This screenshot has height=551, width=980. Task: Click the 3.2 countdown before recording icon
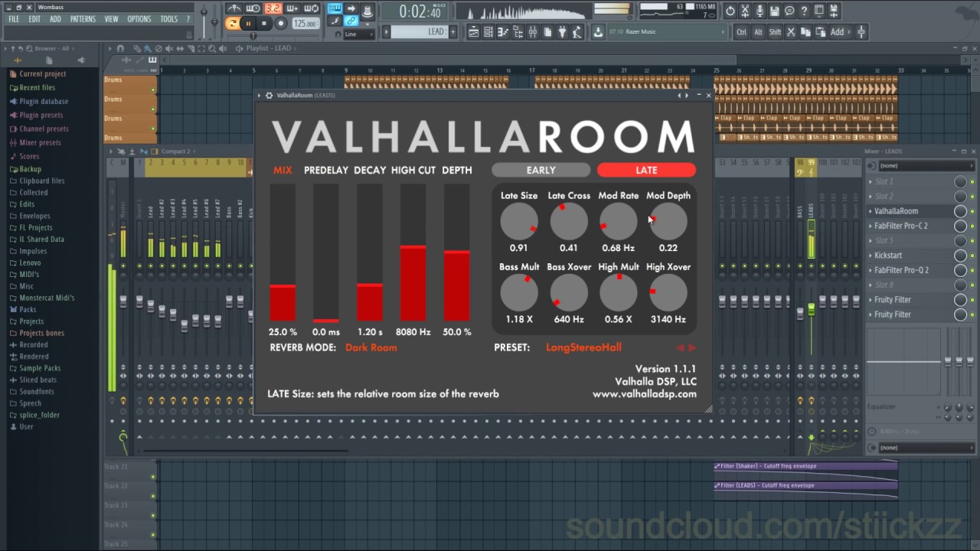pyautogui.click(x=273, y=8)
